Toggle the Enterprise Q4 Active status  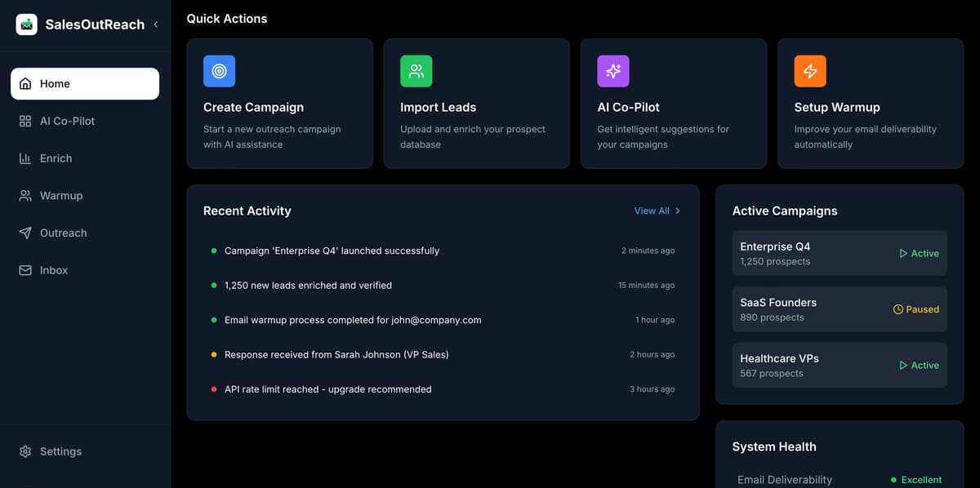point(919,254)
